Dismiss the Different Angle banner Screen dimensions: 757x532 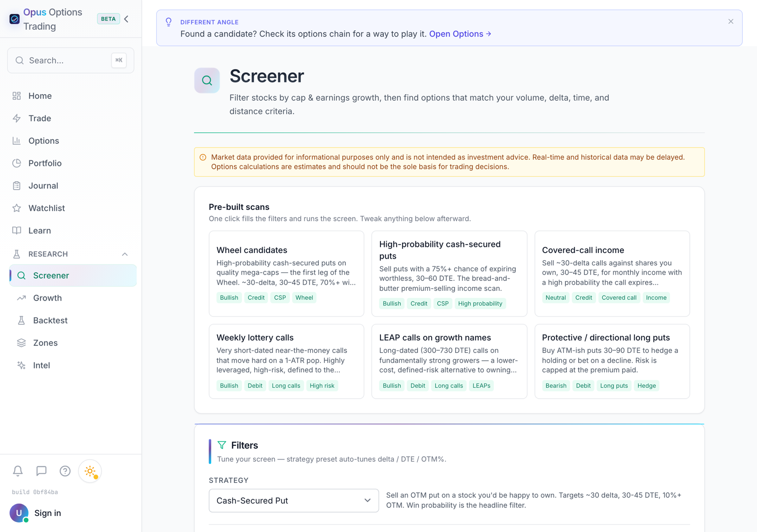[731, 21]
